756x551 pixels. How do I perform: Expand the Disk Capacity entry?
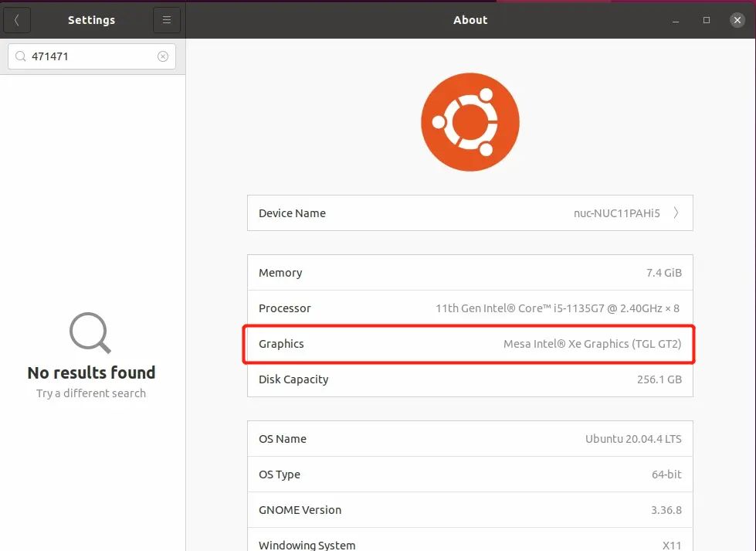[x=470, y=379]
